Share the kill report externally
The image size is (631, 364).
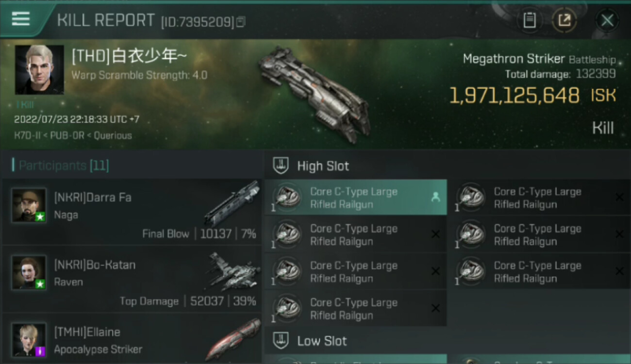[564, 20]
